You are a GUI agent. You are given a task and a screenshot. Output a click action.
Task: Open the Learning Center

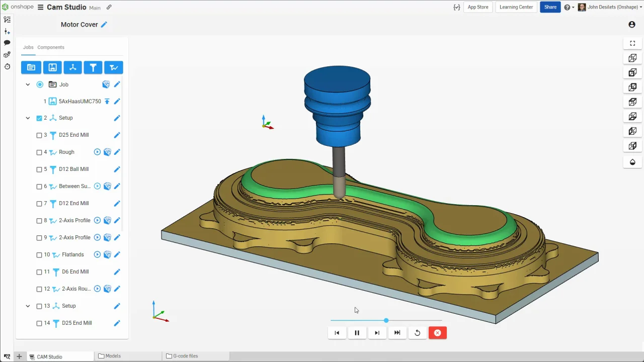(x=516, y=8)
